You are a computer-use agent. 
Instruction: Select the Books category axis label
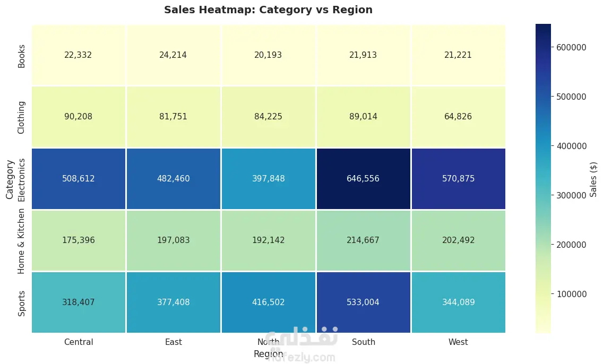click(22, 56)
